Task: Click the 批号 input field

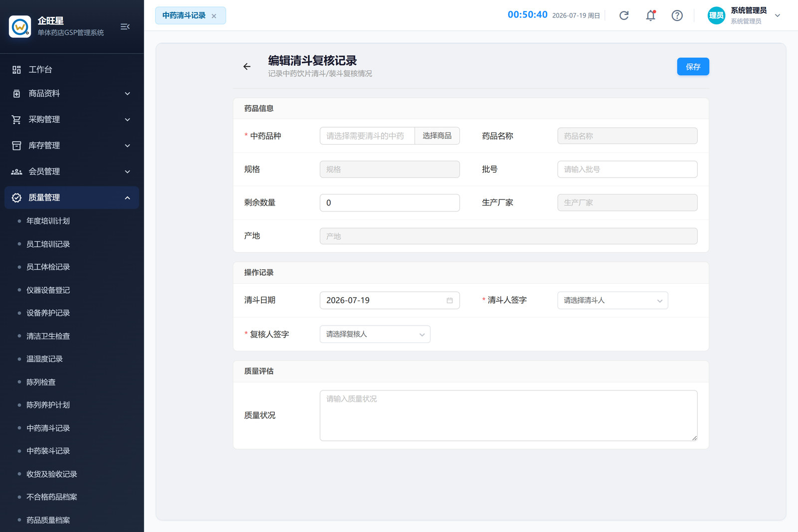Action: click(x=627, y=170)
